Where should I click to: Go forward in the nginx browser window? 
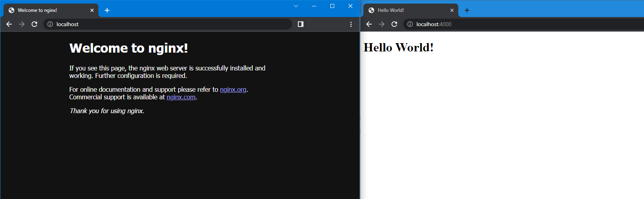tap(22, 24)
